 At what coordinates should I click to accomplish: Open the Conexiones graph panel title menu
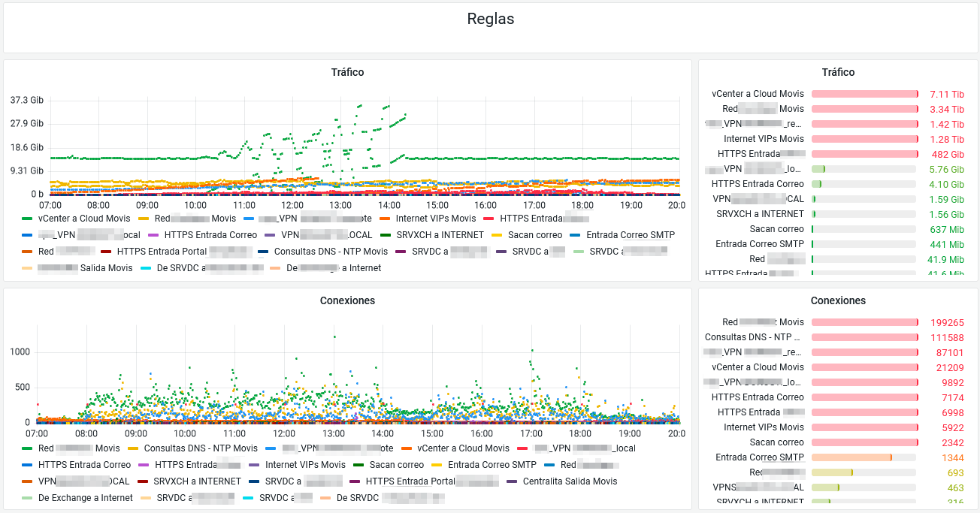point(347,300)
